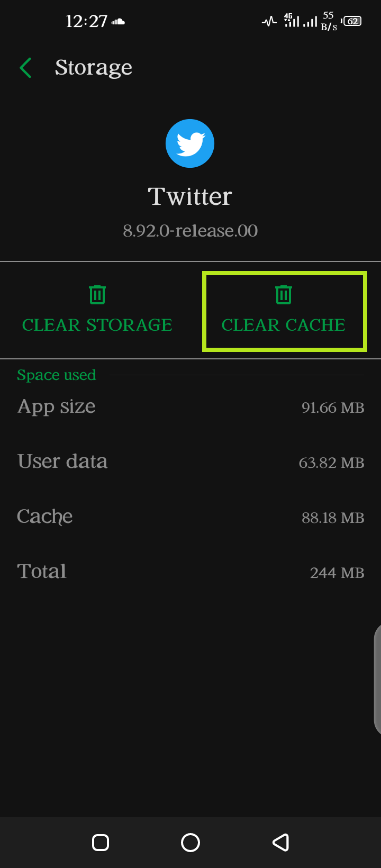Tap the trash icon above Clear Storage

pos(97,295)
